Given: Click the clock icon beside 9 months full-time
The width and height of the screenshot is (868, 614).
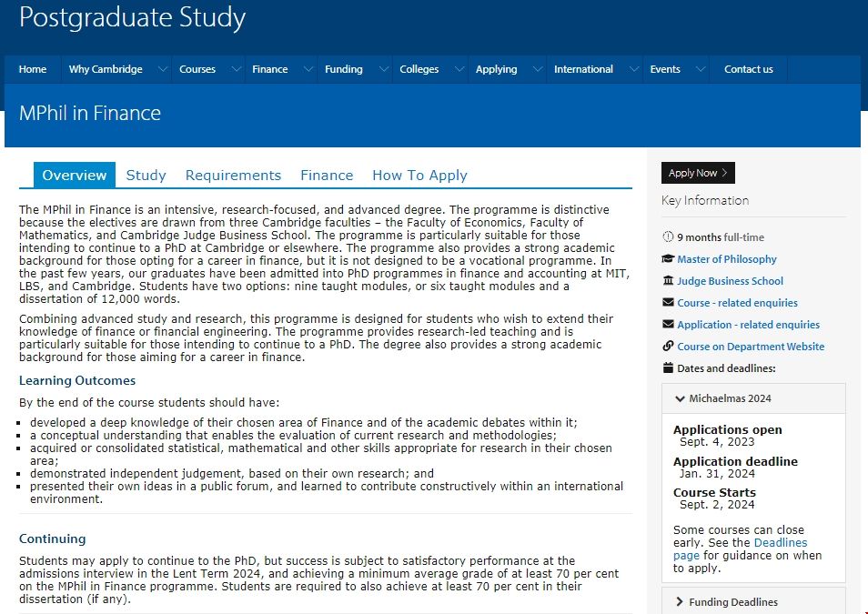Looking at the screenshot, I should click(x=669, y=237).
